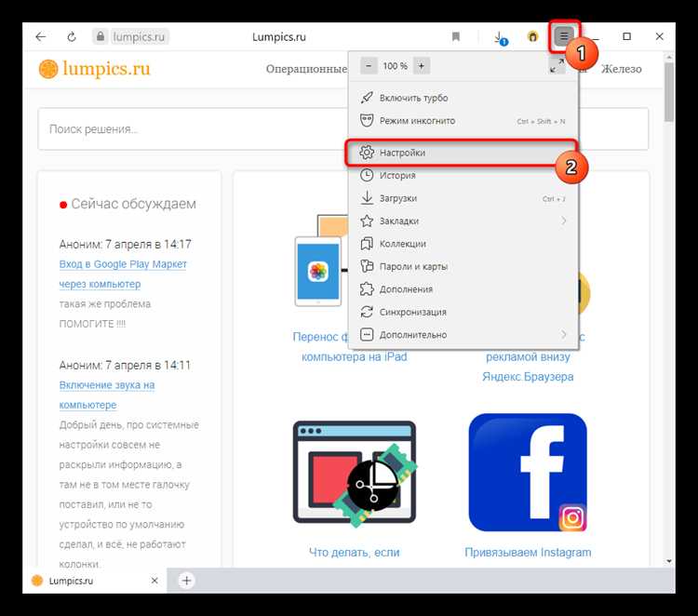Click the ellipsis icon beside Дополнительно
The image size is (698, 616).
pyautogui.click(x=367, y=334)
